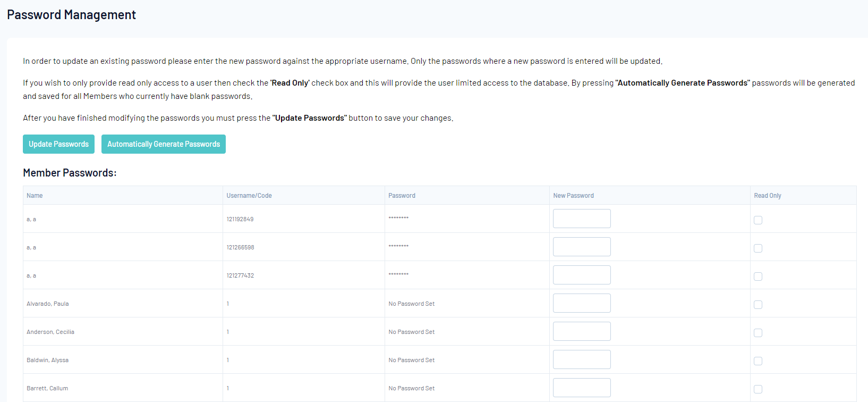Focus New Password field for username 121192849
868x402 pixels.
(582, 219)
